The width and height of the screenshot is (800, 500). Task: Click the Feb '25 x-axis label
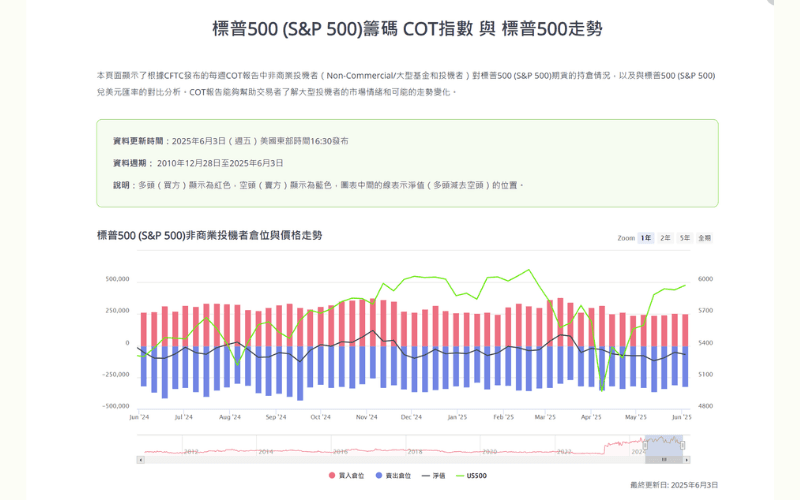tap(503, 417)
